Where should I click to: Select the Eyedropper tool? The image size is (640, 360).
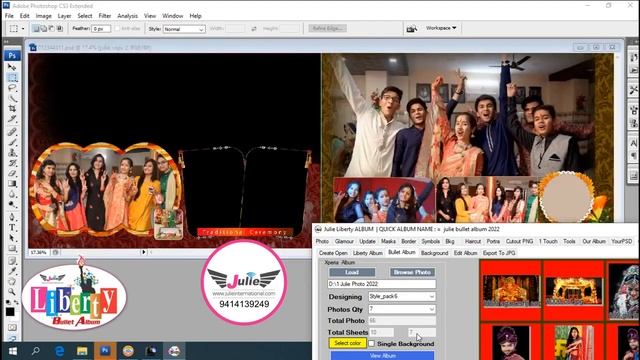tap(12, 271)
